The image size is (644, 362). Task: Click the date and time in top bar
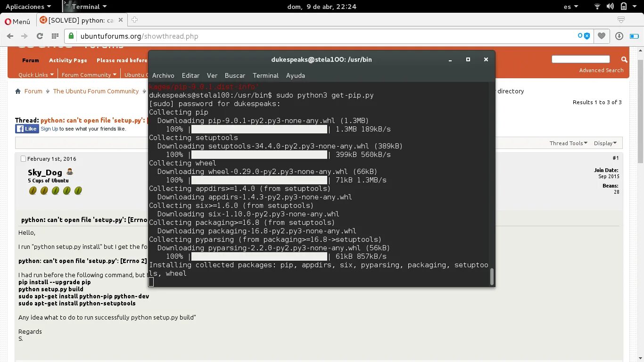pyautogui.click(x=322, y=7)
